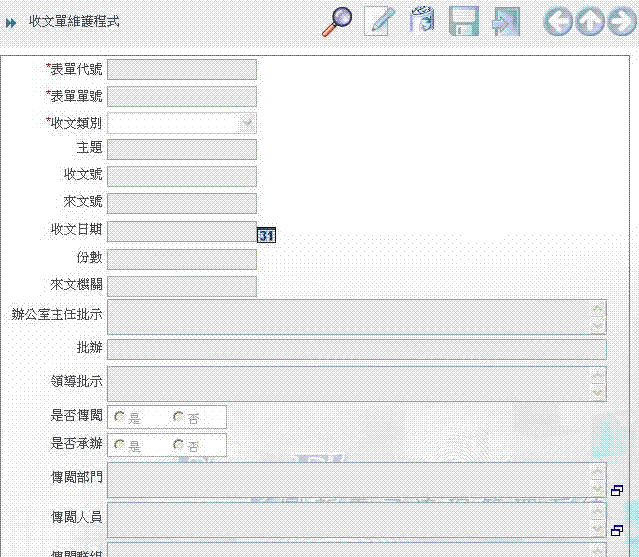Click the recycle bin delete icon

422,21
